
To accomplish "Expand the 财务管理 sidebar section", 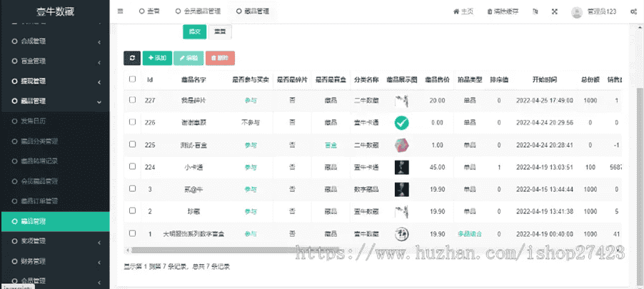I will (55, 261).
